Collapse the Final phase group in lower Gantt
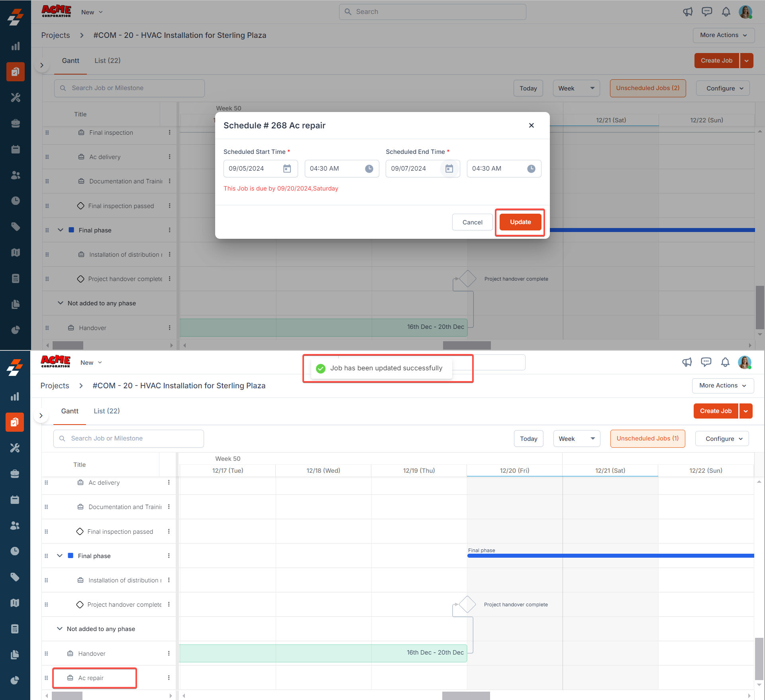The height and width of the screenshot is (700, 765). point(60,556)
